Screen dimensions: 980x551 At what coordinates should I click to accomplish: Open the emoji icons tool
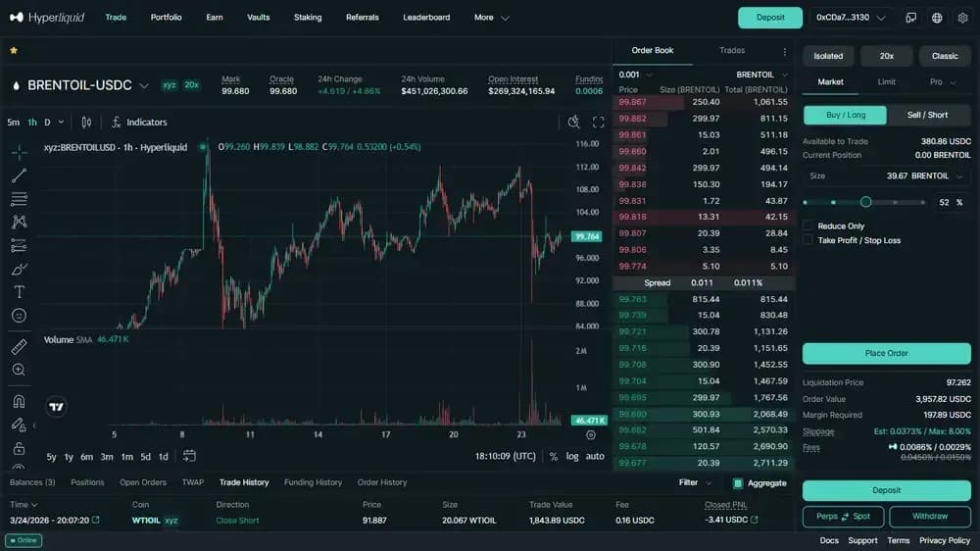(x=19, y=316)
